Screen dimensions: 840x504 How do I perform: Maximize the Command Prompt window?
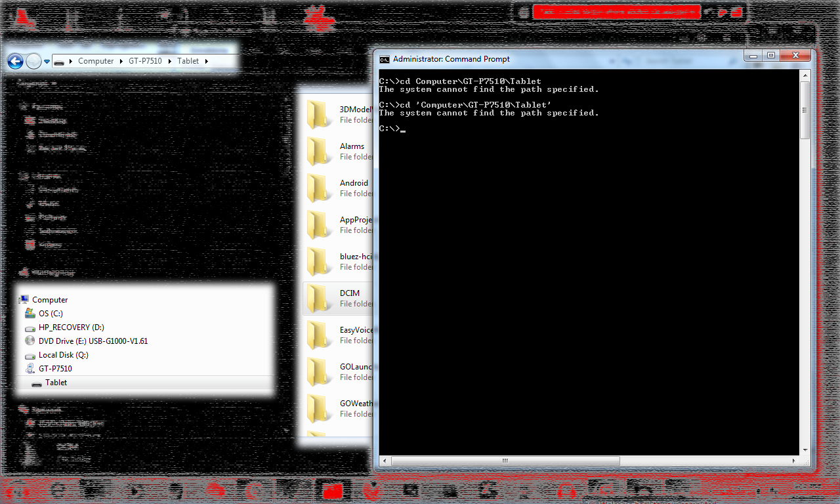[771, 56]
